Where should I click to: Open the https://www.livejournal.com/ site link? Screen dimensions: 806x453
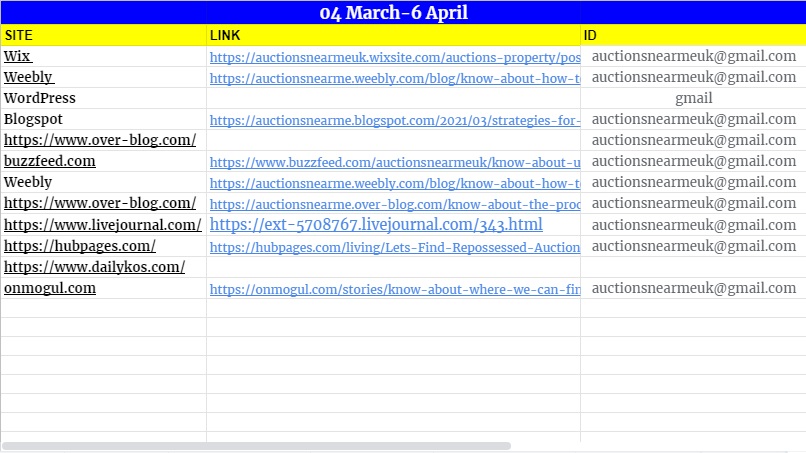coord(102,225)
